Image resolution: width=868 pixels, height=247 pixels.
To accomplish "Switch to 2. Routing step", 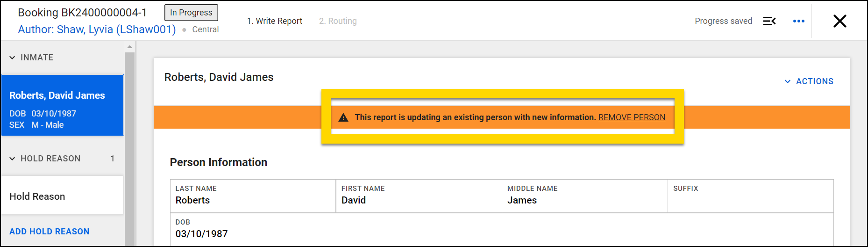I will click(338, 21).
